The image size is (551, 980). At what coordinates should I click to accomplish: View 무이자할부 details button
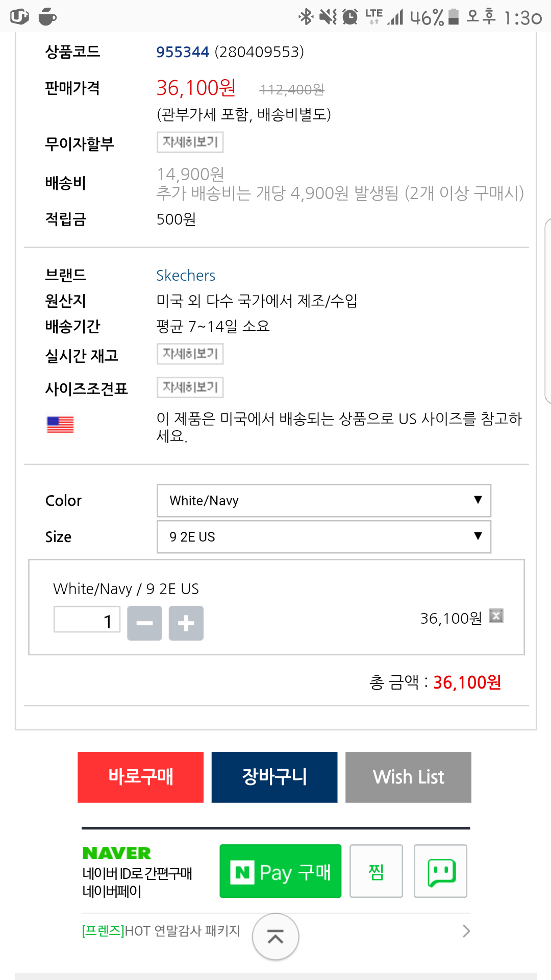point(190,142)
